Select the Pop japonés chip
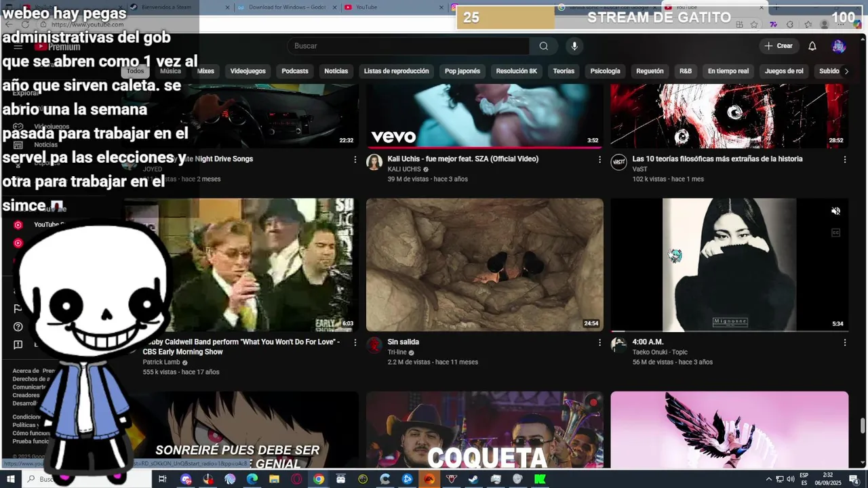868x488 pixels. (x=462, y=71)
